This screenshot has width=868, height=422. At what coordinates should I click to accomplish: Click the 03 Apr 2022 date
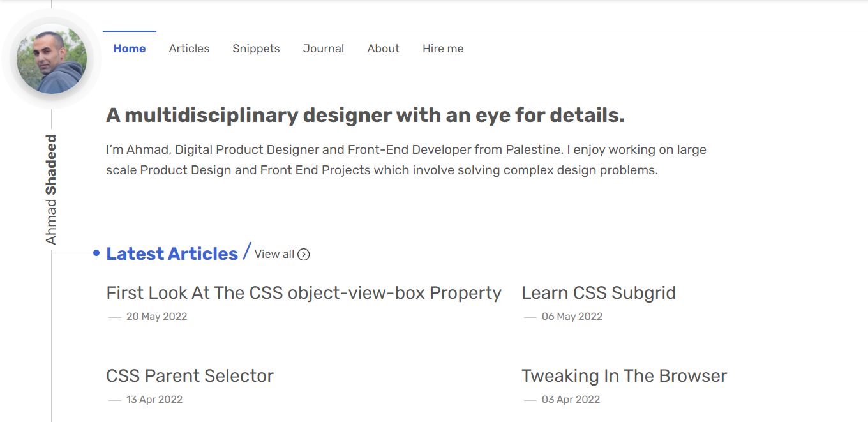pos(571,400)
